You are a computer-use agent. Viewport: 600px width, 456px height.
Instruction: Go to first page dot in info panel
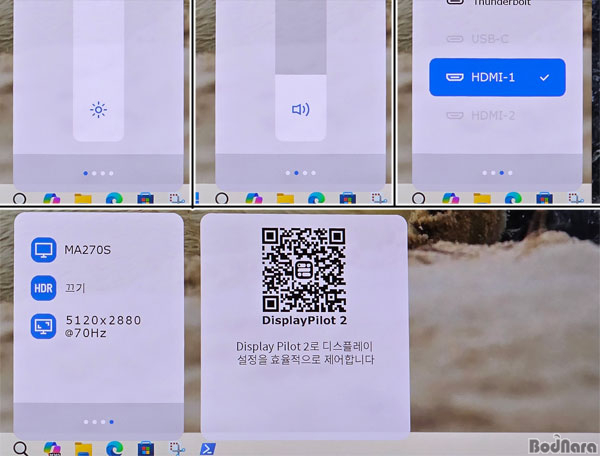[86, 422]
